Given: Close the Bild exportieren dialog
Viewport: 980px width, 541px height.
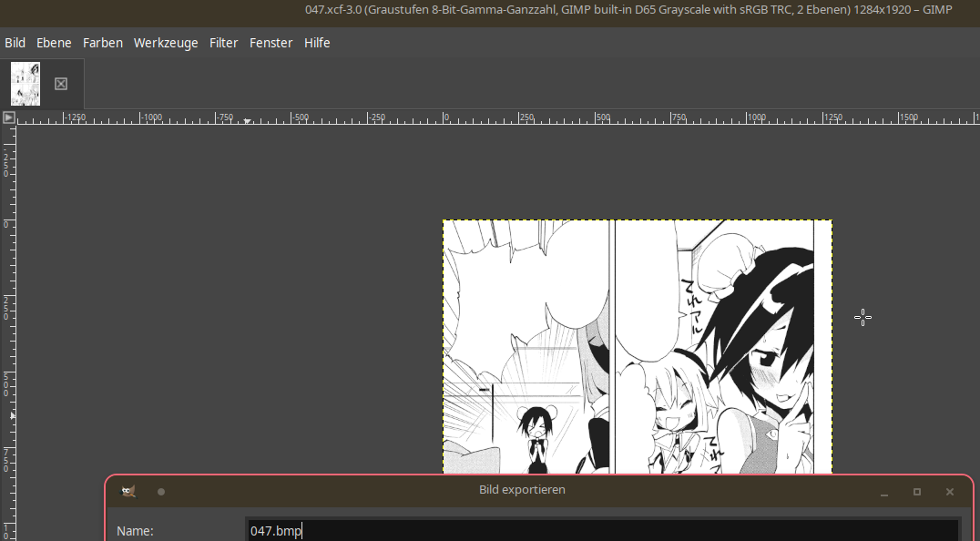Looking at the screenshot, I should [x=950, y=492].
